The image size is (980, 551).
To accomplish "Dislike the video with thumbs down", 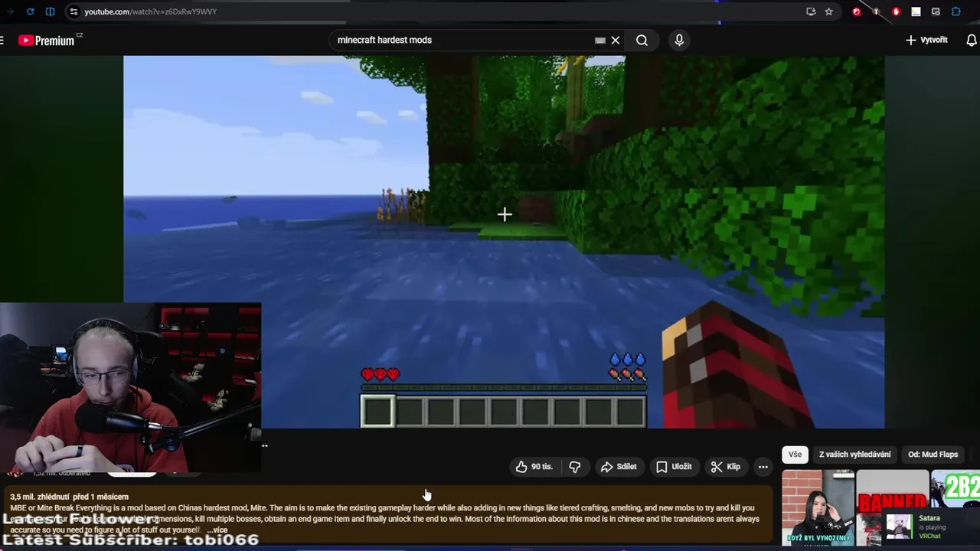I will point(575,467).
